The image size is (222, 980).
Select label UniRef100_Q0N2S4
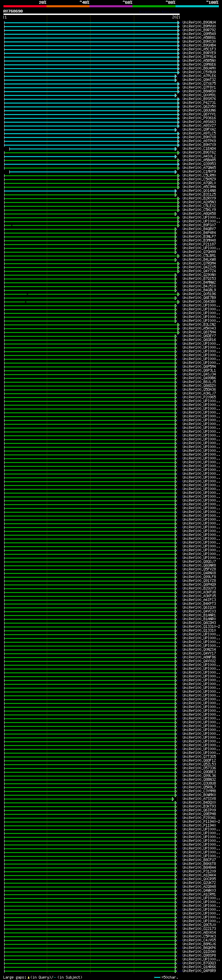click(x=199, y=650)
